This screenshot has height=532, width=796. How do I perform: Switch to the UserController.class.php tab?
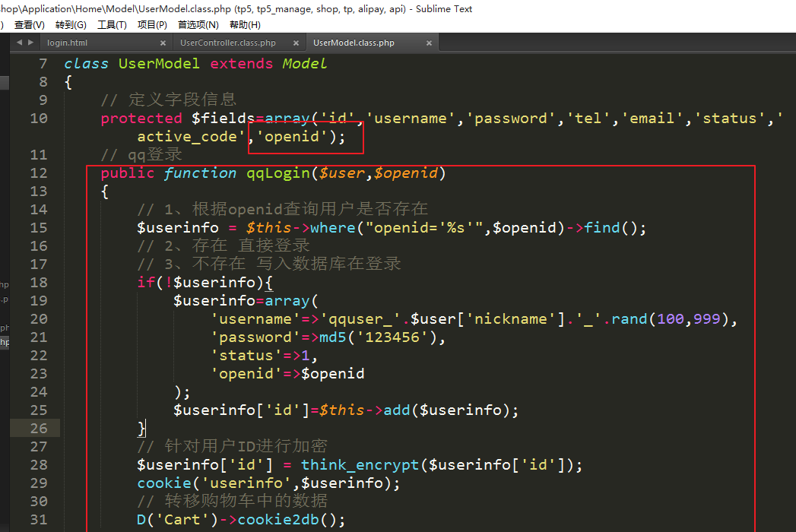(x=228, y=43)
